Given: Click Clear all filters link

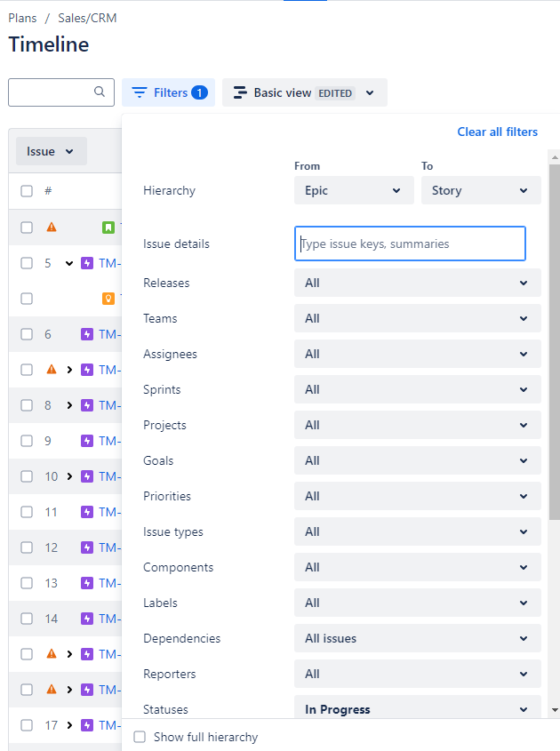Looking at the screenshot, I should (x=497, y=132).
